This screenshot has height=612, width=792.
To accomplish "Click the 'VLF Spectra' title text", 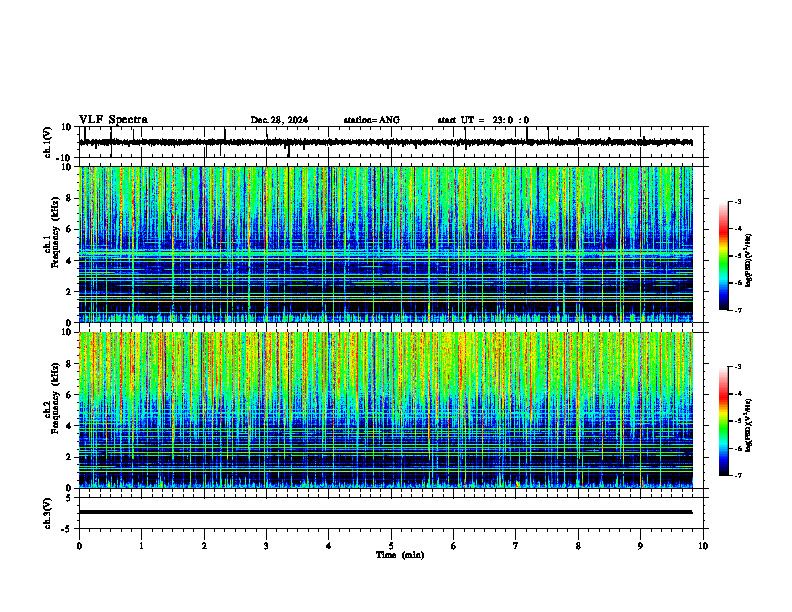I will [x=113, y=120].
